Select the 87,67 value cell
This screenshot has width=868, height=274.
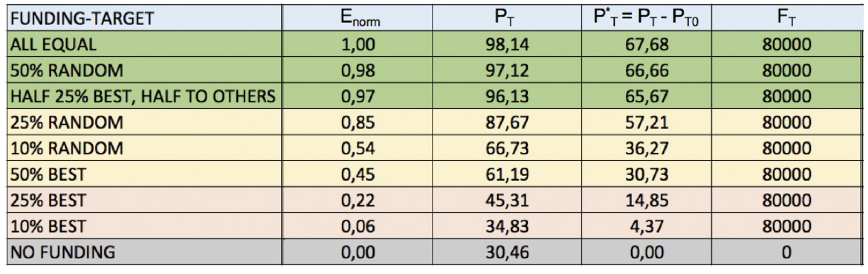click(x=507, y=122)
